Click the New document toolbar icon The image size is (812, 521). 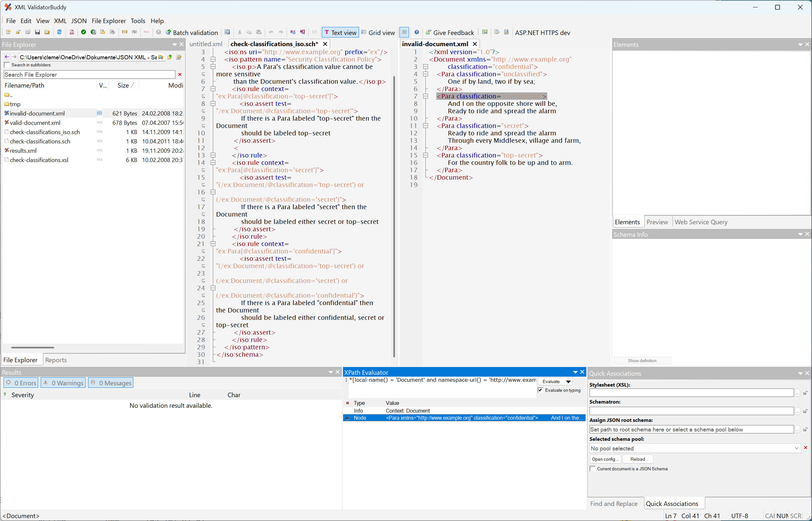(x=8, y=32)
